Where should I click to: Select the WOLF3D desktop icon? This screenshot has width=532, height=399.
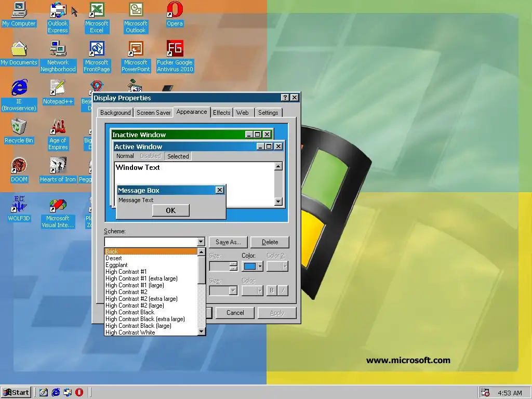[x=19, y=209]
